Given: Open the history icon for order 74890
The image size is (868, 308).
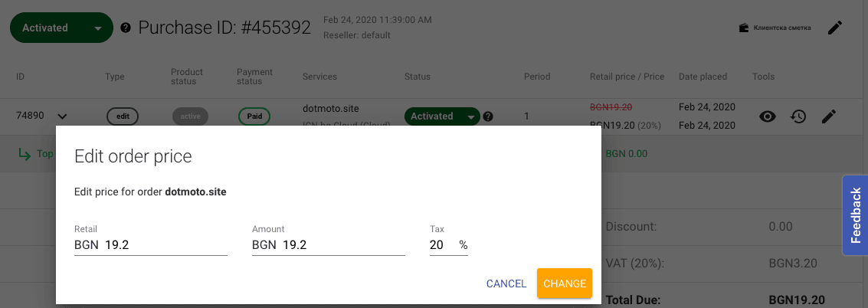Looking at the screenshot, I should click(798, 116).
